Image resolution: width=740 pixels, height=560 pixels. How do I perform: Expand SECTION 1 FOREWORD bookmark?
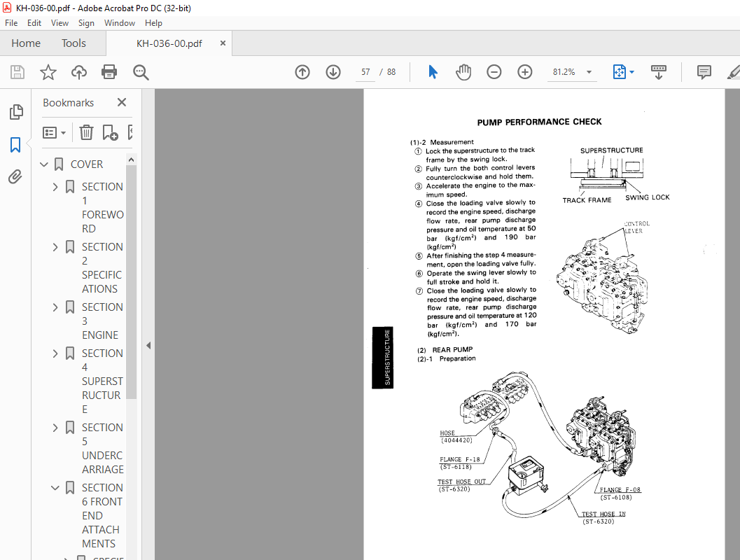[x=55, y=187]
